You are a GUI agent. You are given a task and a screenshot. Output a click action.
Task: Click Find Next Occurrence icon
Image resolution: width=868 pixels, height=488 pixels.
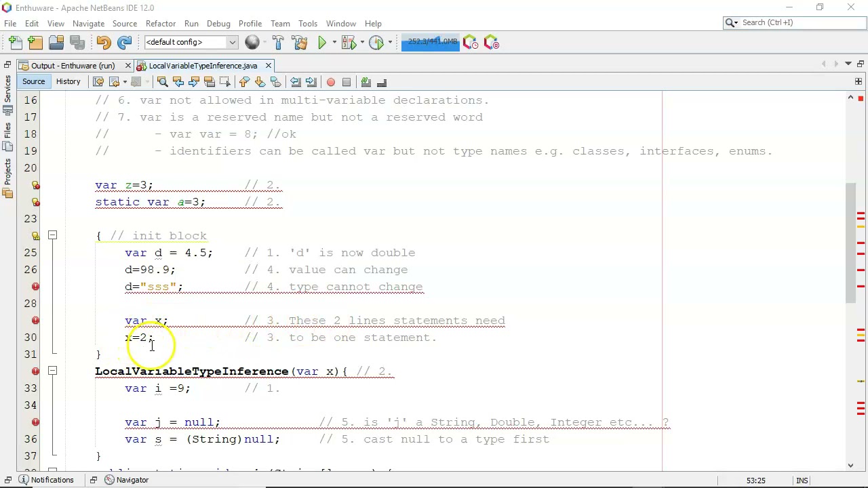pos(193,82)
